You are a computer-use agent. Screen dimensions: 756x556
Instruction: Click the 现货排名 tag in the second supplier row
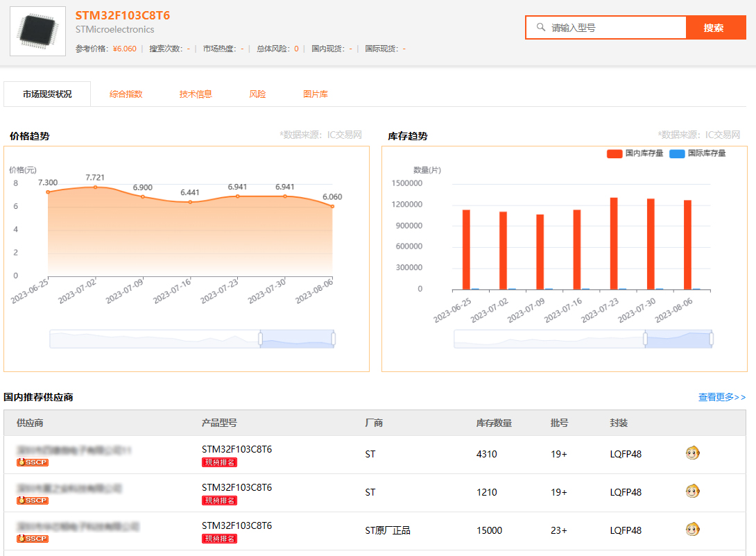pos(219,500)
